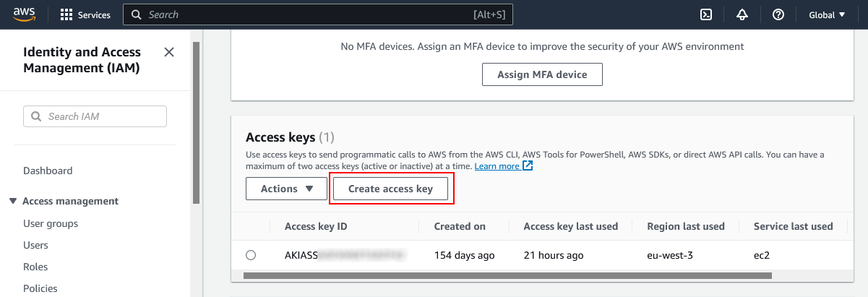
Task: Click Create access key button
Action: [x=390, y=189]
